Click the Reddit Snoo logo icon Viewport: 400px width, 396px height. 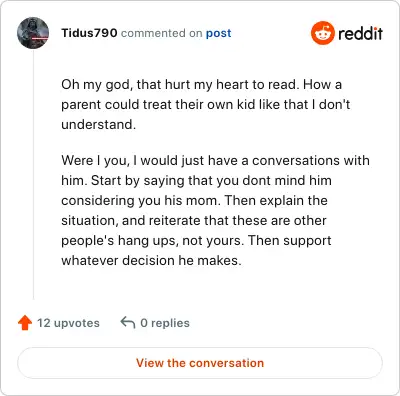tap(322, 33)
